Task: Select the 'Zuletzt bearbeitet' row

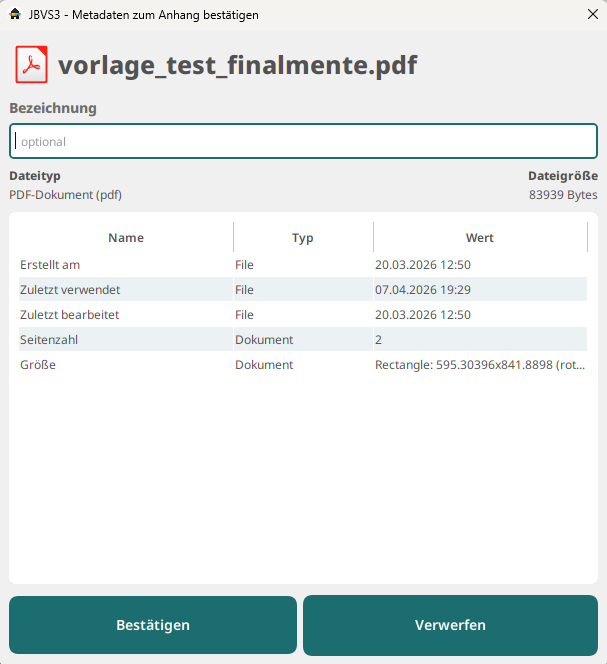Action: tap(70, 314)
